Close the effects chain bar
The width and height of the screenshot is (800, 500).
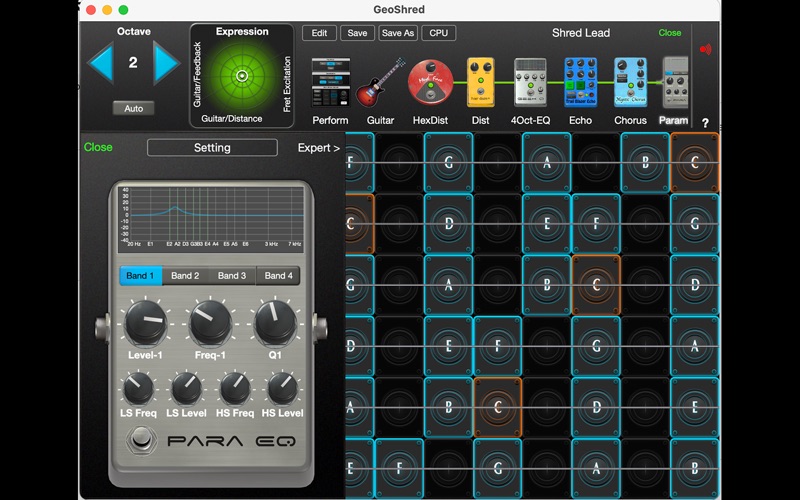click(x=669, y=33)
